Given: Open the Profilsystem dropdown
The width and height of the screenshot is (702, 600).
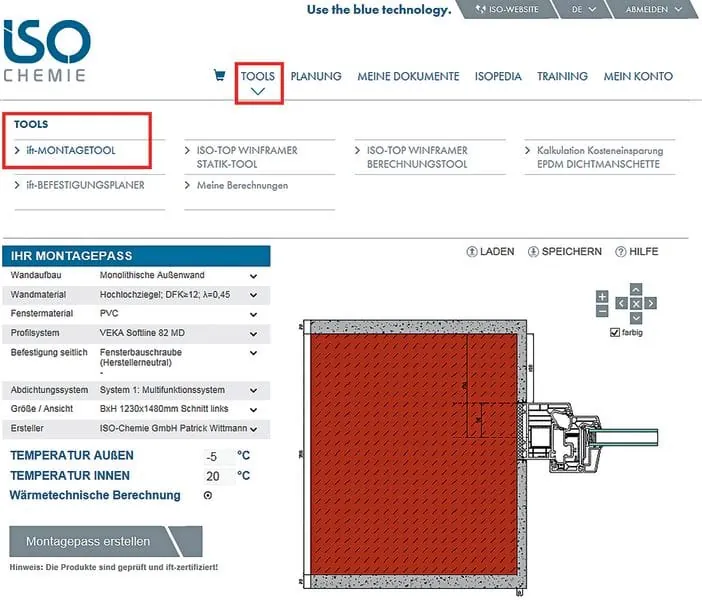Looking at the screenshot, I should [253, 333].
